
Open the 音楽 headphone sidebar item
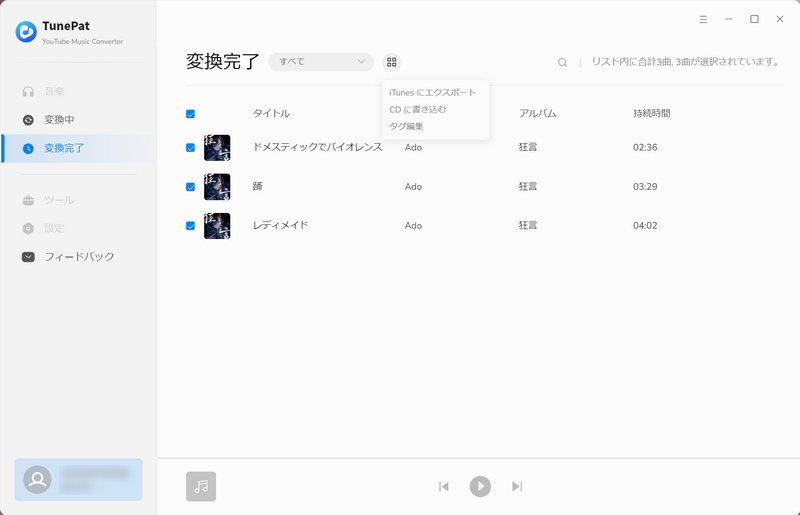43,91
